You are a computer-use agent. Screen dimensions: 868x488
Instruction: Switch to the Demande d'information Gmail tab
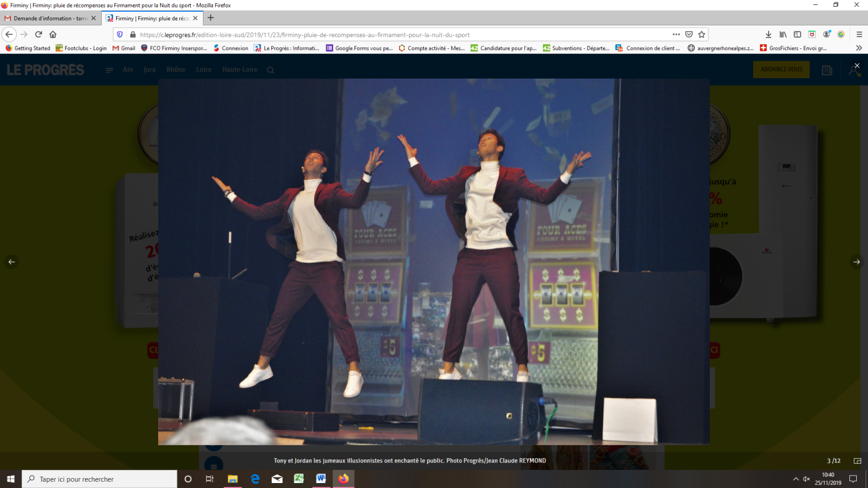click(x=51, y=19)
